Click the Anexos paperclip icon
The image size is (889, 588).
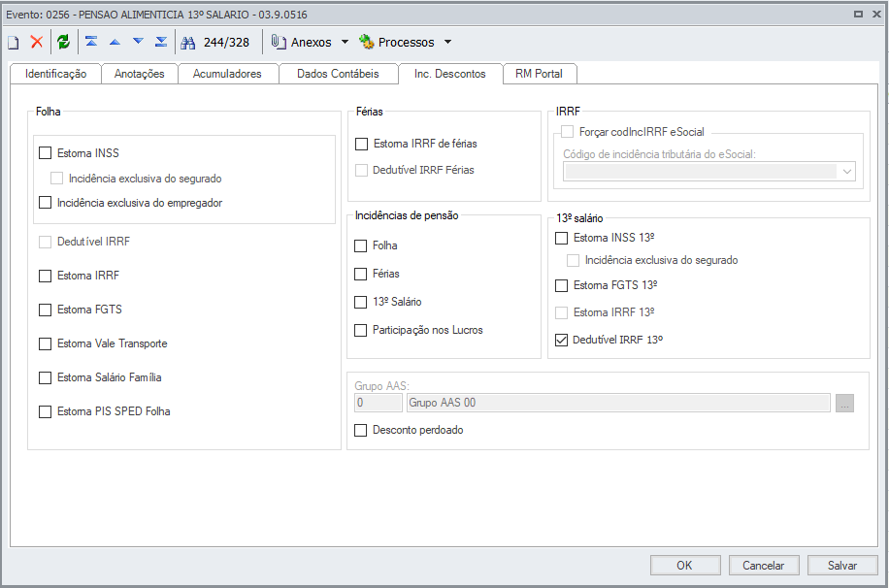[279, 42]
